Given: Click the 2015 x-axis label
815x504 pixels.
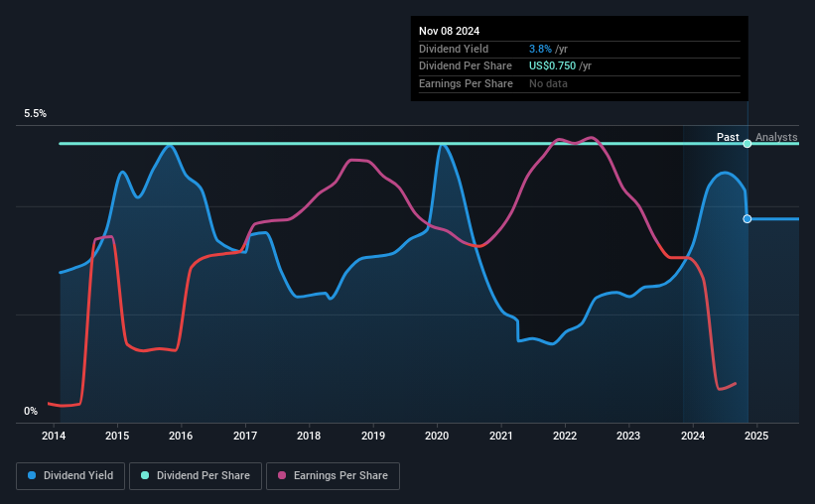Looking at the screenshot, I should pyautogui.click(x=117, y=436).
